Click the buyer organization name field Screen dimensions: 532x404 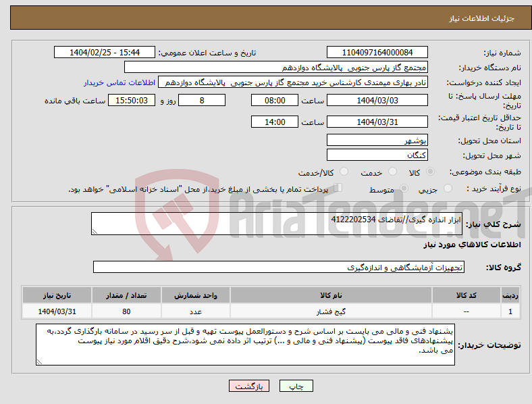[276, 67]
